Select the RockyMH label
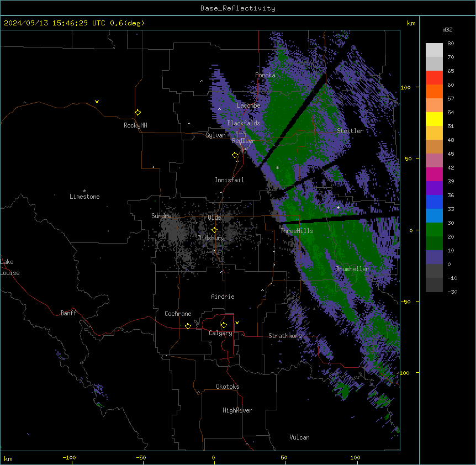Image resolution: width=476 pixels, height=465 pixels. coord(135,125)
